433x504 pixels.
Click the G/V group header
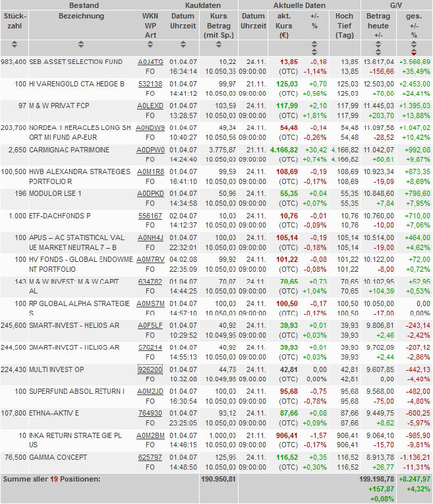coord(395,5)
